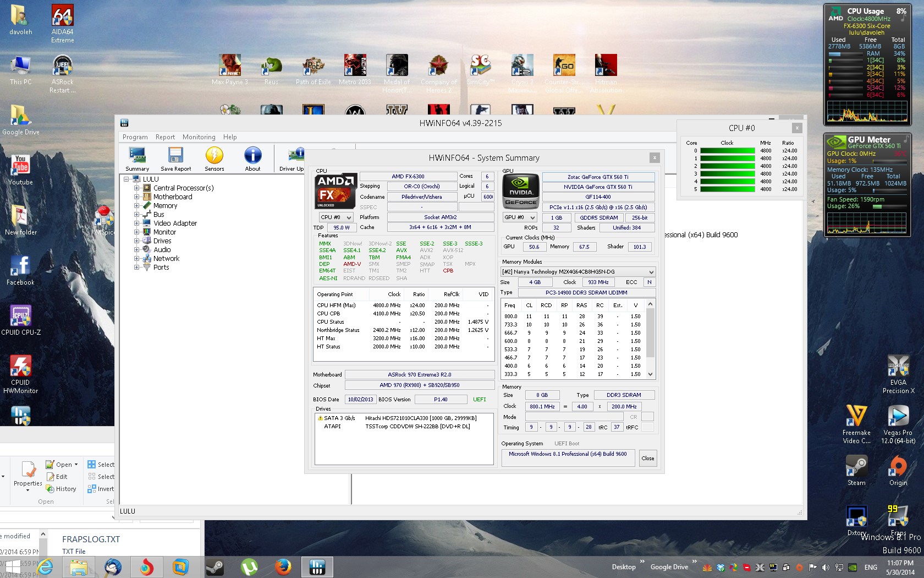Click Close button in System Summary
Screen dimensions: 924x578
[x=648, y=458]
